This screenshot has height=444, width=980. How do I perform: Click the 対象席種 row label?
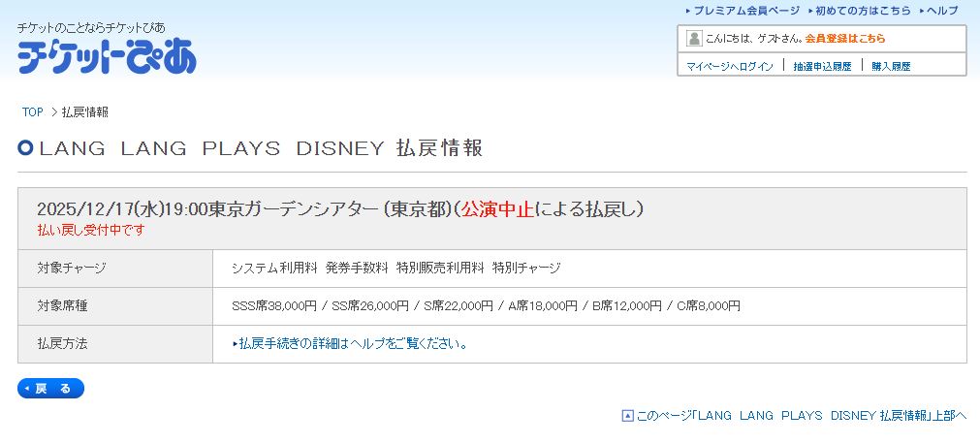[63, 306]
